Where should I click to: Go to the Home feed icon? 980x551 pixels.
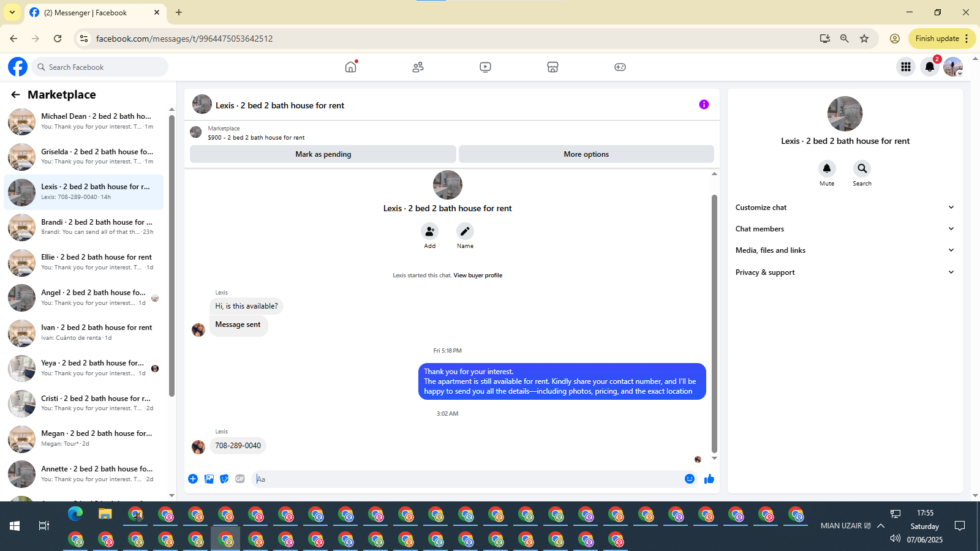(350, 67)
